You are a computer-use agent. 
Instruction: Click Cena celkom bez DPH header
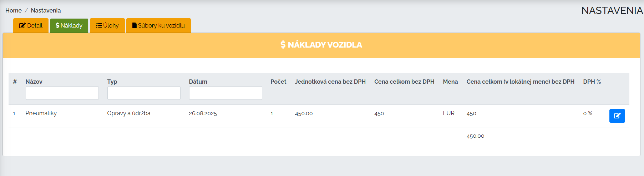pos(404,82)
